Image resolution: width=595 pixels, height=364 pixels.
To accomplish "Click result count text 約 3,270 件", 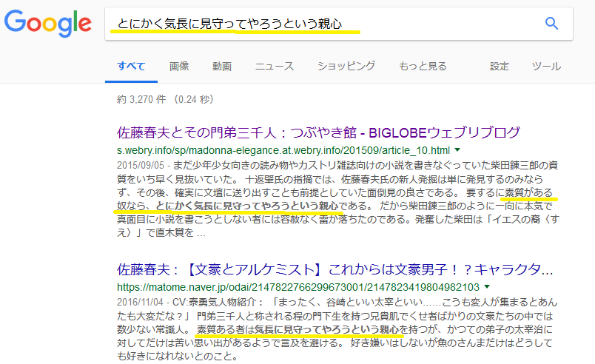I will coord(141,99).
